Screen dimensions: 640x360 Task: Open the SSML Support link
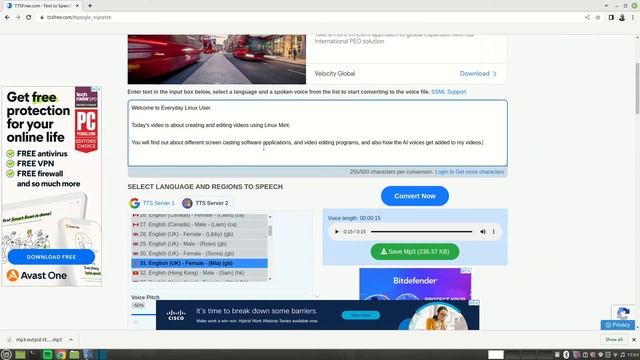click(449, 92)
